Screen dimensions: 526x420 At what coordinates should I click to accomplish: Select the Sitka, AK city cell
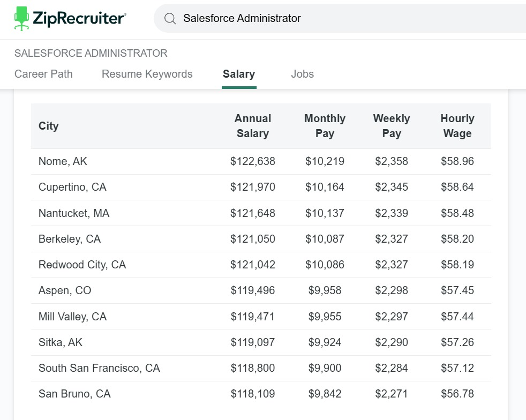[61, 342]
